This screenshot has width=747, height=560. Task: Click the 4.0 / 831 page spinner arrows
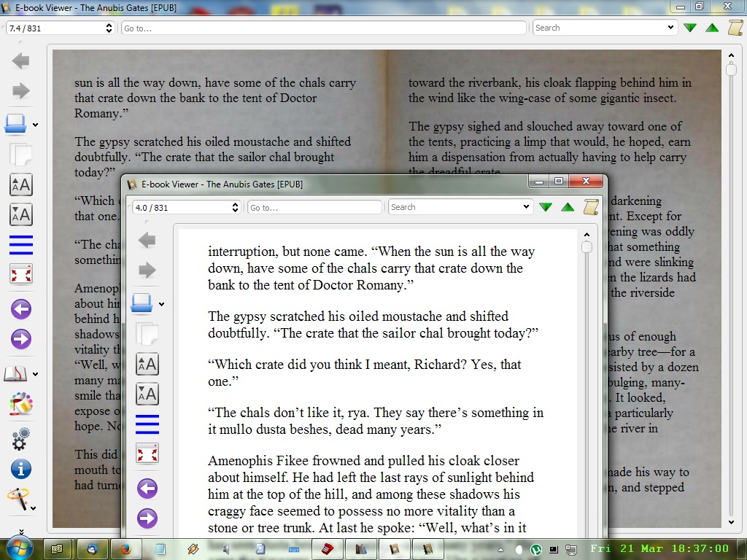click(x=236, y=208)
